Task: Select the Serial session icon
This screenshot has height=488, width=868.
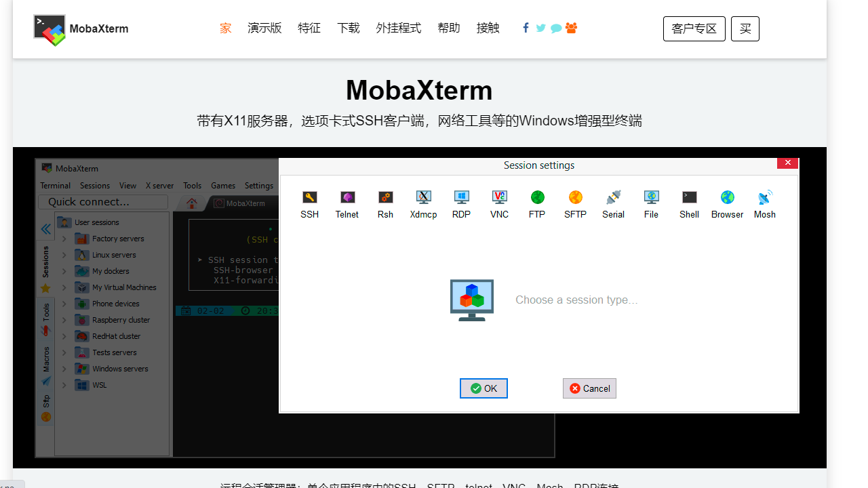Action: (613, 203)
